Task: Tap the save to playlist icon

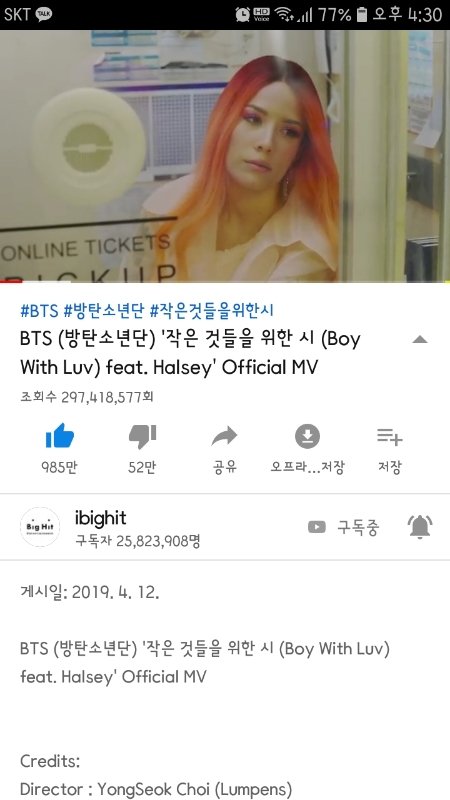Action: click(x=390, y=436)
